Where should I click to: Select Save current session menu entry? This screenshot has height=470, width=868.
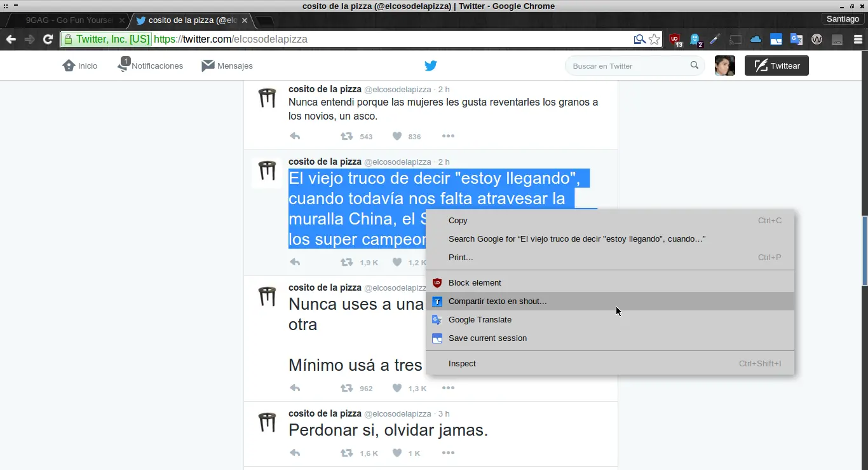pos(610,338)
